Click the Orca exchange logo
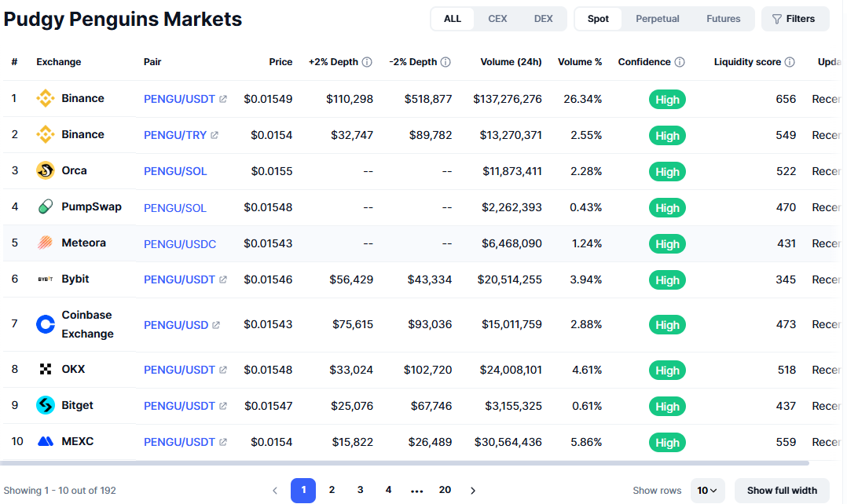 (x=46, y=170)
